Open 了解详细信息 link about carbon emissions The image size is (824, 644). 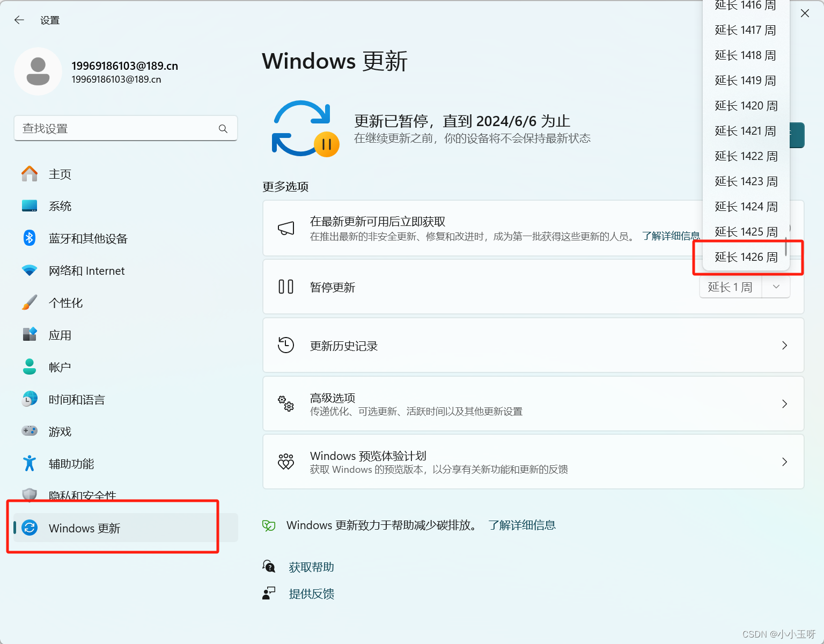pos(522,525)
